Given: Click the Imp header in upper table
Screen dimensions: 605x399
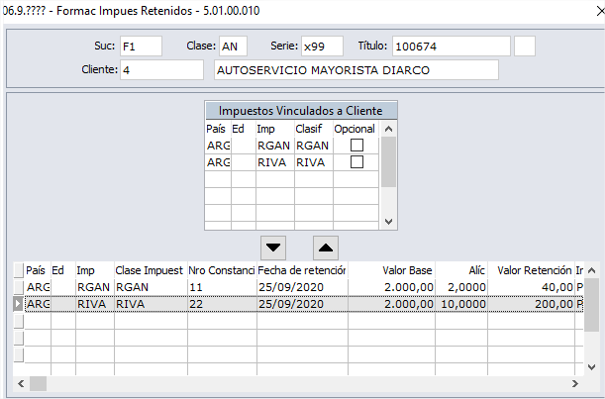Looking at the screenshot, I should pos(275,128).
